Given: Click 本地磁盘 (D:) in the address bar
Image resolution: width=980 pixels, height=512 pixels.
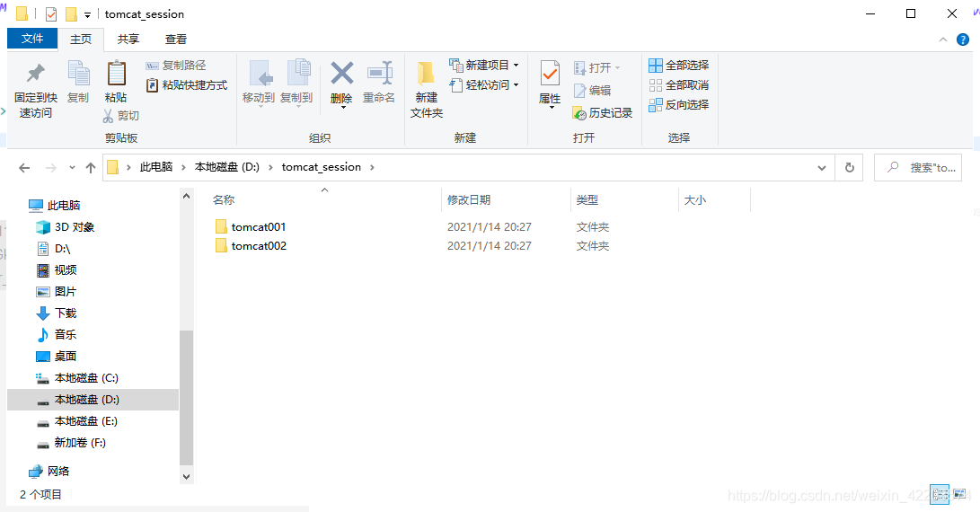Looking at the screenshot, I should [227, 167].
